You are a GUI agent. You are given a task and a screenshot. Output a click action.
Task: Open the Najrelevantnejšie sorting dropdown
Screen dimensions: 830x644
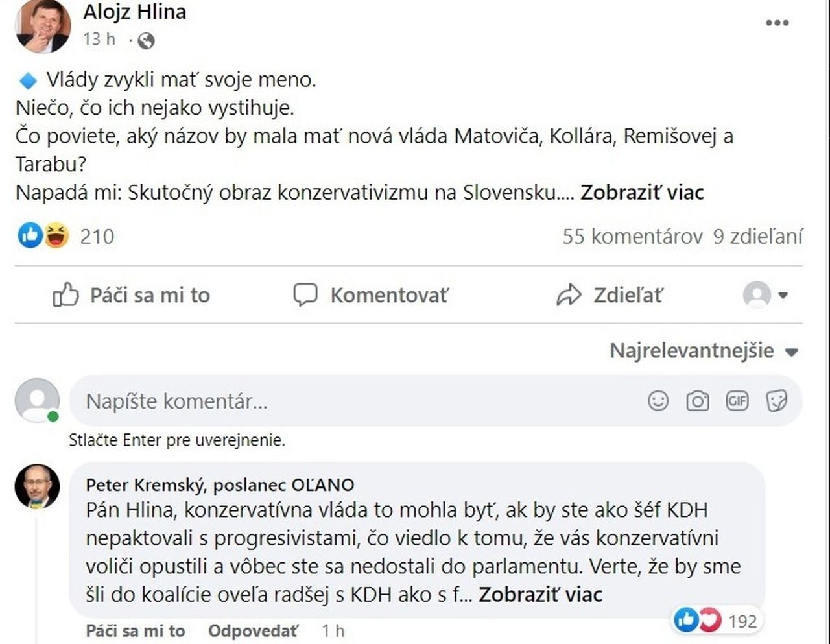click(704, 351)
